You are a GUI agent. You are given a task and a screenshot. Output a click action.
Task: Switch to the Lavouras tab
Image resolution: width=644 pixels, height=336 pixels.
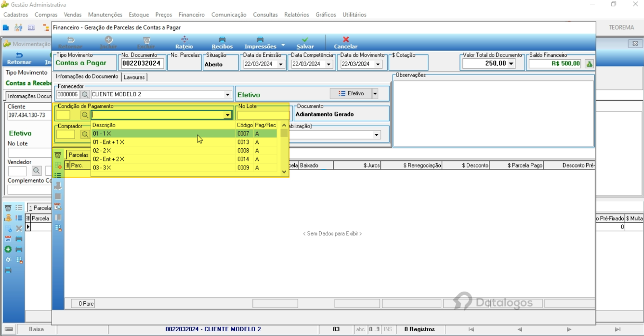134,77
